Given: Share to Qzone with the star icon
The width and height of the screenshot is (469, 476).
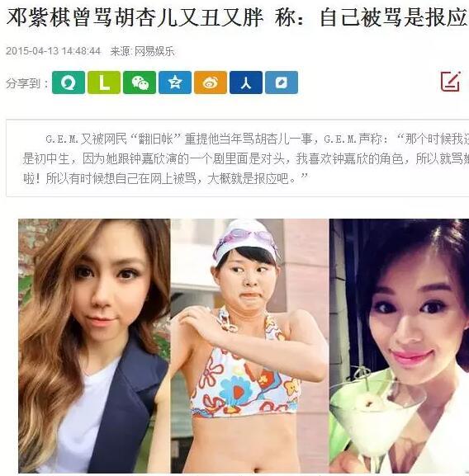Looking at the screenshot, I should (175, 82).
